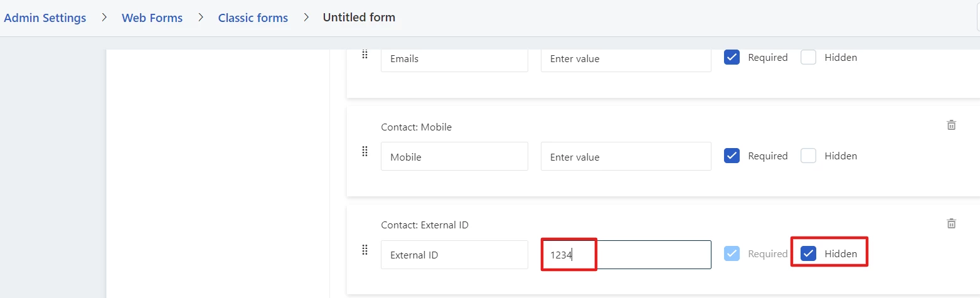Edit the Mobile label field
This screenshot has width=980, height=298.
click(454, 156)
